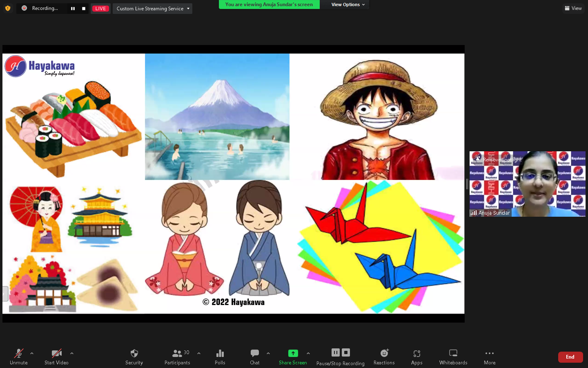This screenshot has height=368, width=588.
Task: Click the small tab at shared screen's left edge
Action: pos(5,294)
